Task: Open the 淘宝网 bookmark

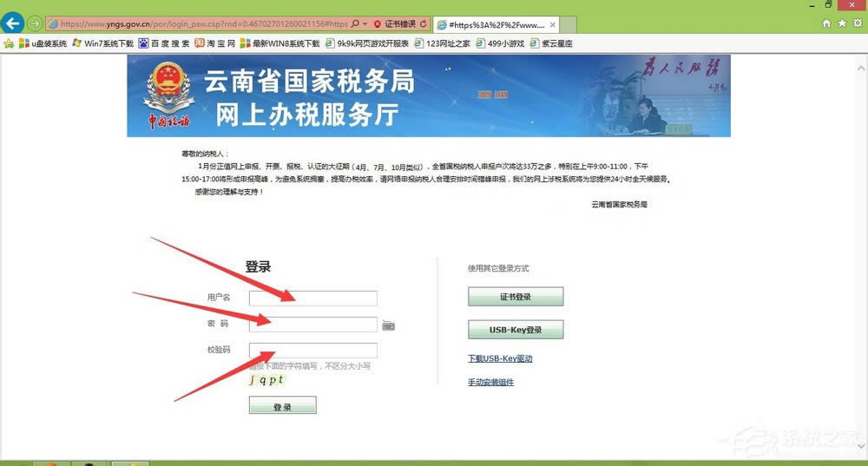Action: 214,43
